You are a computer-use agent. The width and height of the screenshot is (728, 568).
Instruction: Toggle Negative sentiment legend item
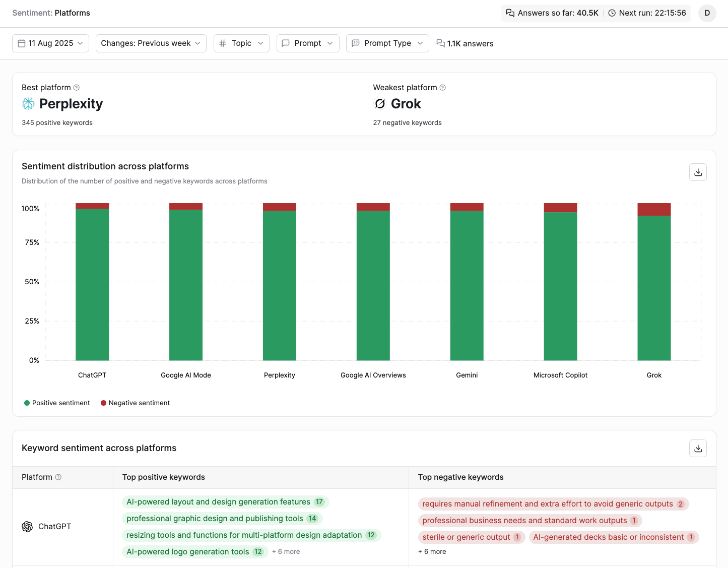click(135, 403)
